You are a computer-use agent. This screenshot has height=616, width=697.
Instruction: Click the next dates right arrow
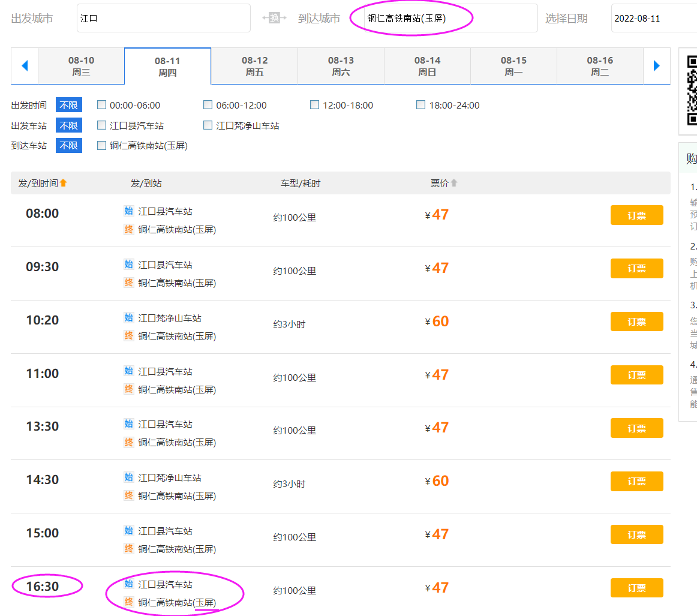657,66
